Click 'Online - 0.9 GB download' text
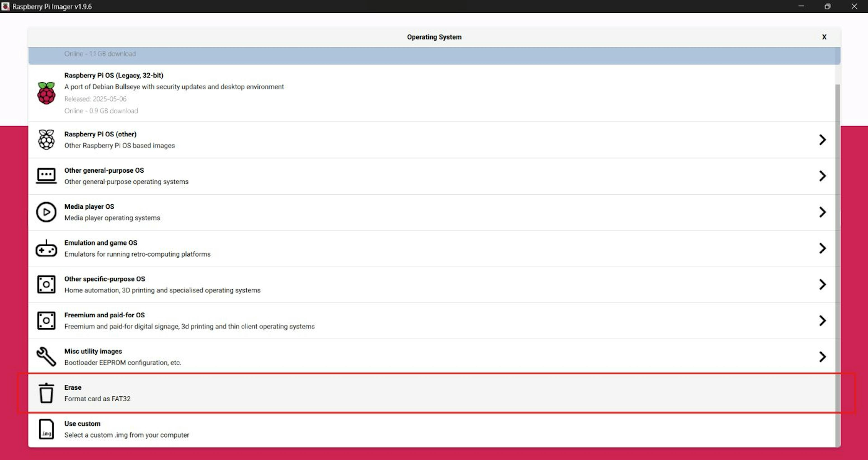 point(101,111)
